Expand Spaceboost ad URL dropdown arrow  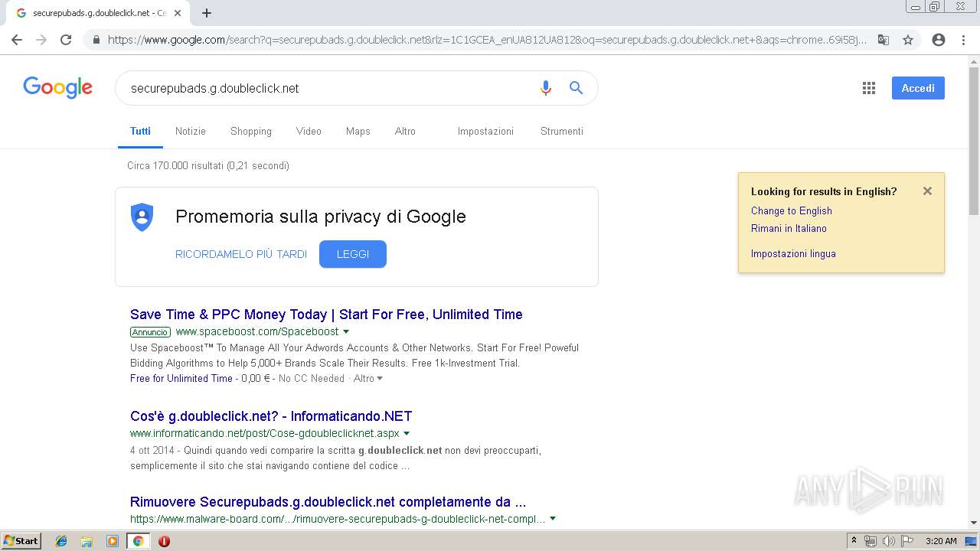coord(346,332)
